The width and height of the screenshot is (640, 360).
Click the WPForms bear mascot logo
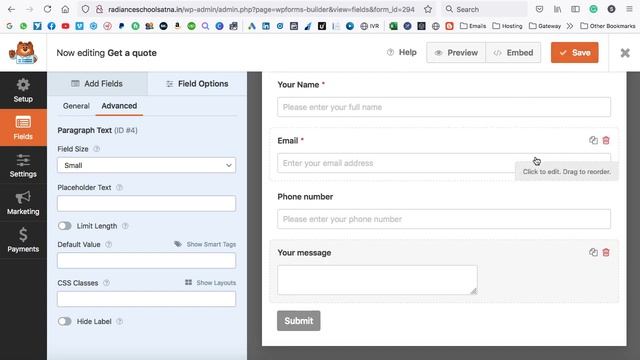(23, 53)
